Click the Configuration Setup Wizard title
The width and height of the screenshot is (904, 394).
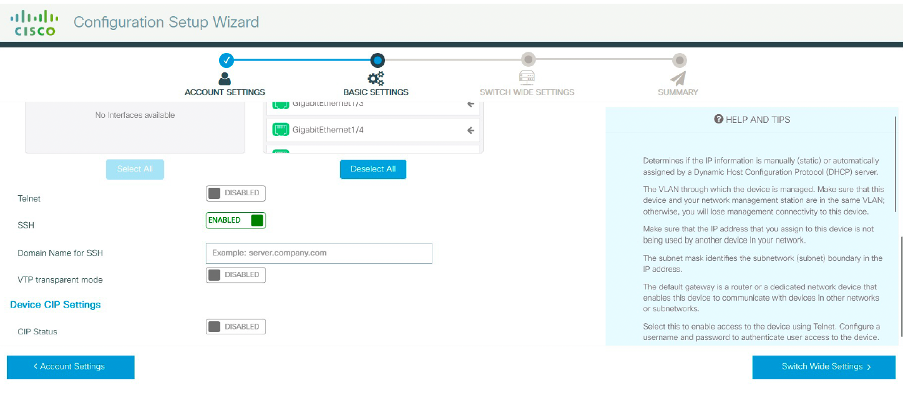166,22
